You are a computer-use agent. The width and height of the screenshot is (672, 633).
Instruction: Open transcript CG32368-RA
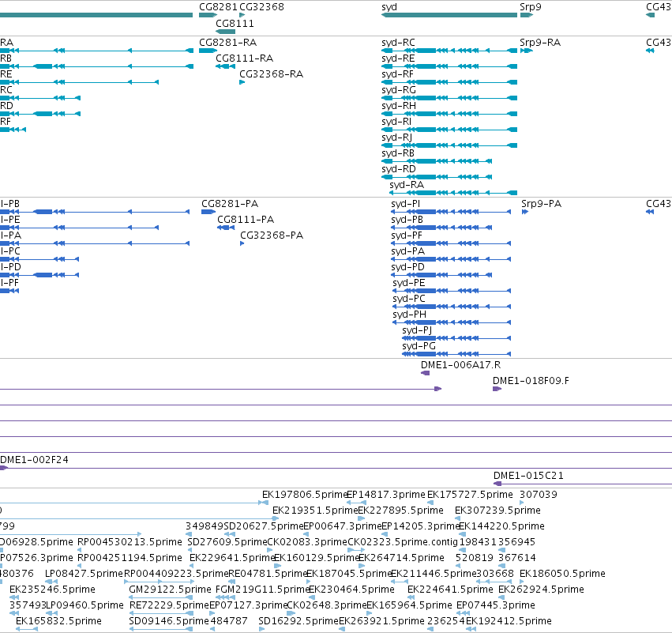pyautogui.click(x=271, y=74)
